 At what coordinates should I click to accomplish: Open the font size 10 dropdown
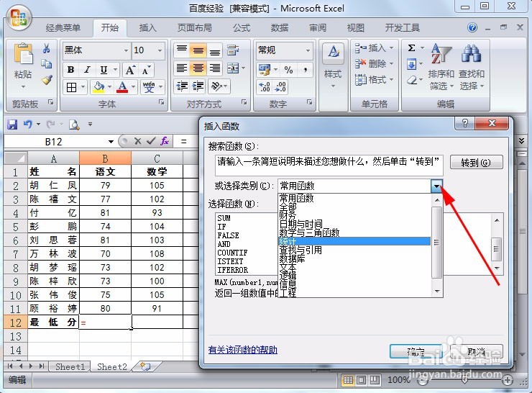pyautogui.click(x=160, y=50)
